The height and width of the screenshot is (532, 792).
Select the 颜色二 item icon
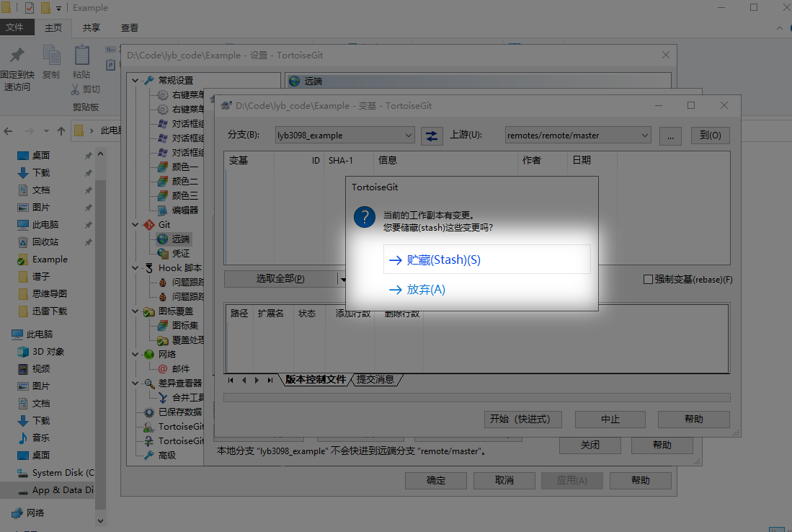click(x=163, y=181)
